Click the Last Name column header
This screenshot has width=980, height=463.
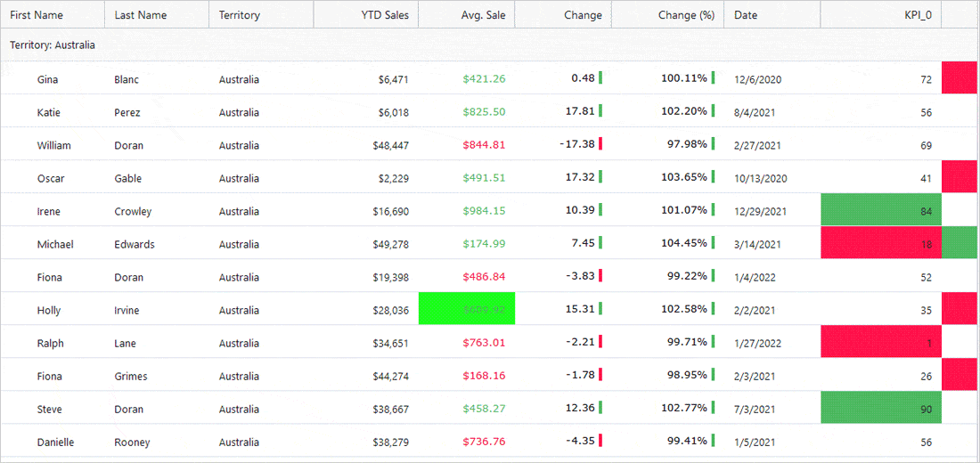[x=141, y=15]
